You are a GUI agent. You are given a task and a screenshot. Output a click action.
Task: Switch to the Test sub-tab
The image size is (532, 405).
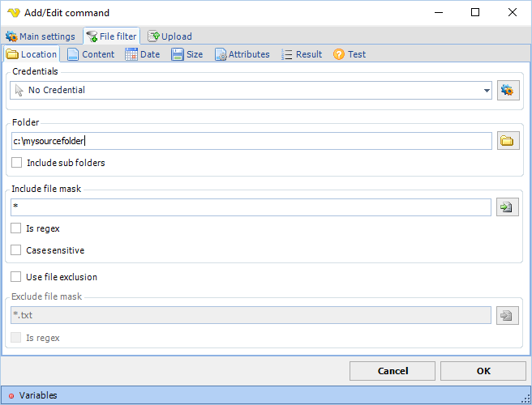[x=349, y=54]
